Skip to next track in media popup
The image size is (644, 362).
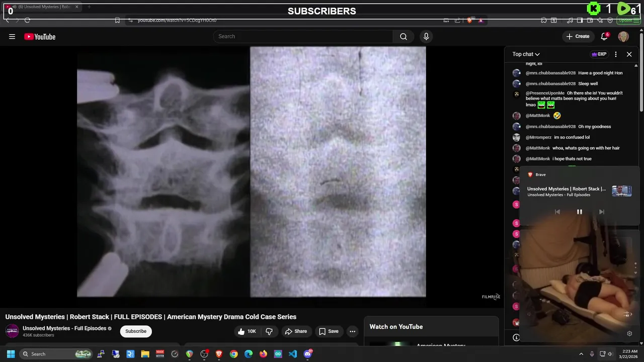click(x=601, y=212)
